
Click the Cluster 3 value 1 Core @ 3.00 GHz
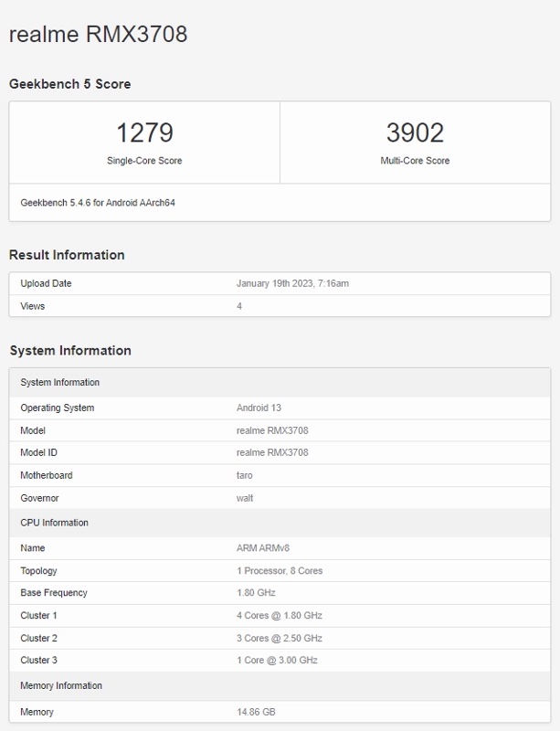[277, 660]
